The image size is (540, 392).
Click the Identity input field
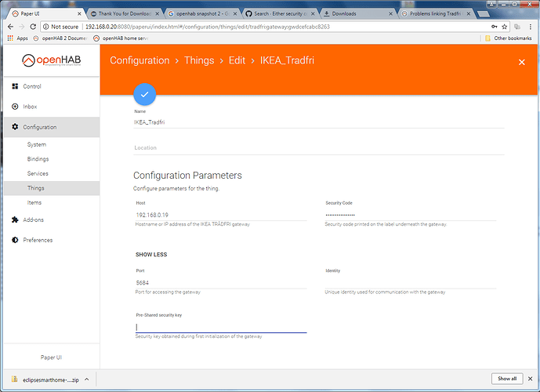tap(410, 283)
